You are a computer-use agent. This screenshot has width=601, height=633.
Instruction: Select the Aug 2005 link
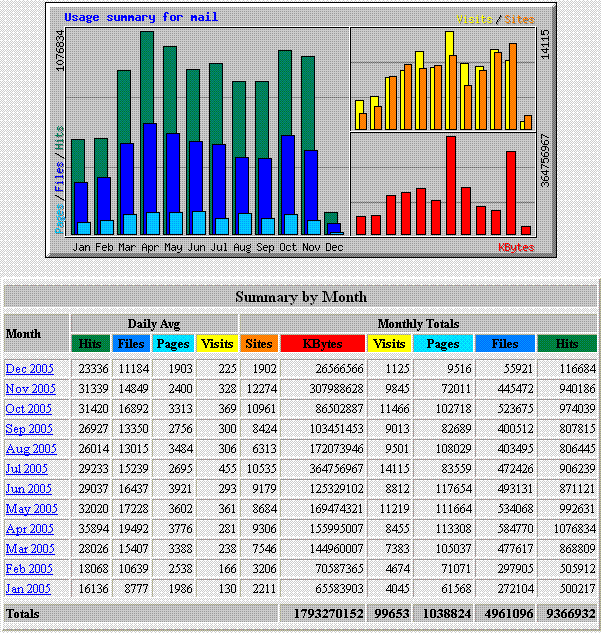pos(30,449)
